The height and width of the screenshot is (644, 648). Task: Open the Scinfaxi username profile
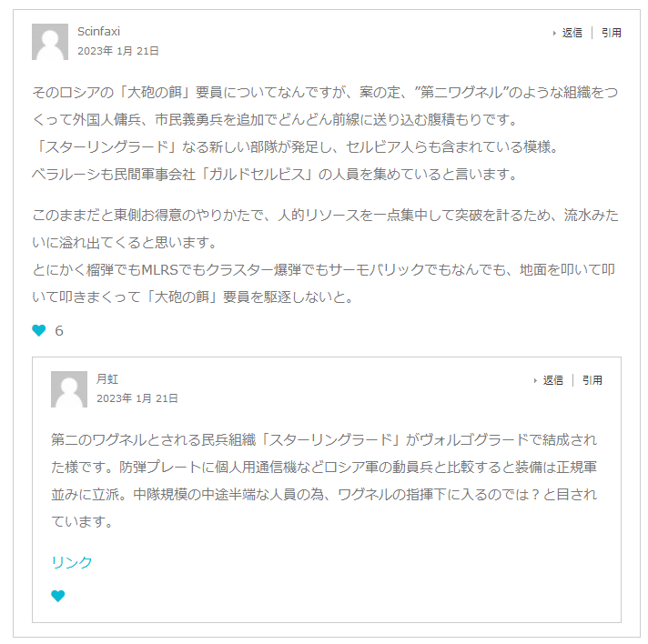98,32
